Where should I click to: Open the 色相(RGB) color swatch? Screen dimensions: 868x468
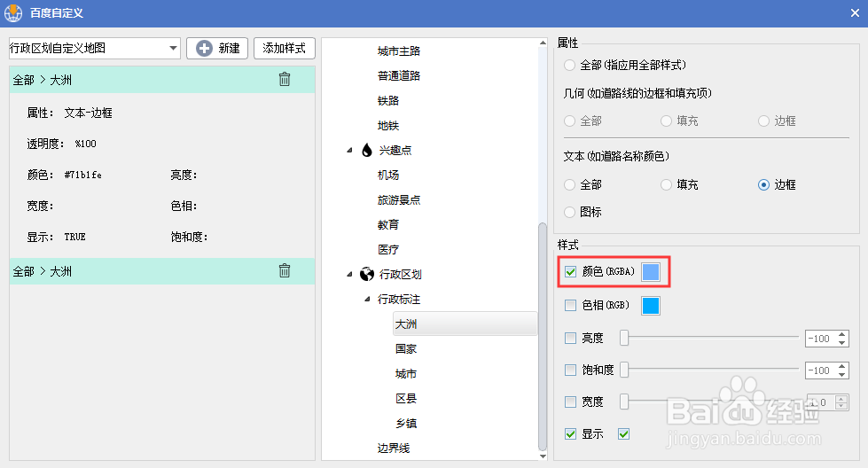tap(651, 306)
